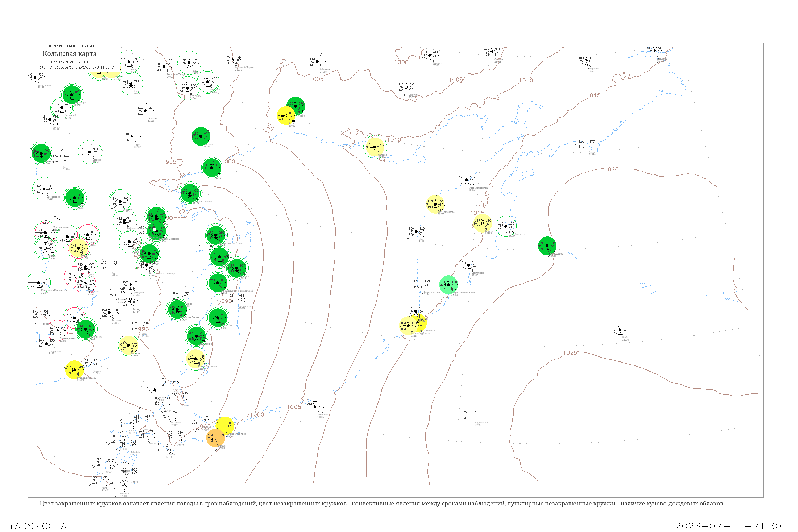Click the Бомнак station circle

(x=90, y=152)
